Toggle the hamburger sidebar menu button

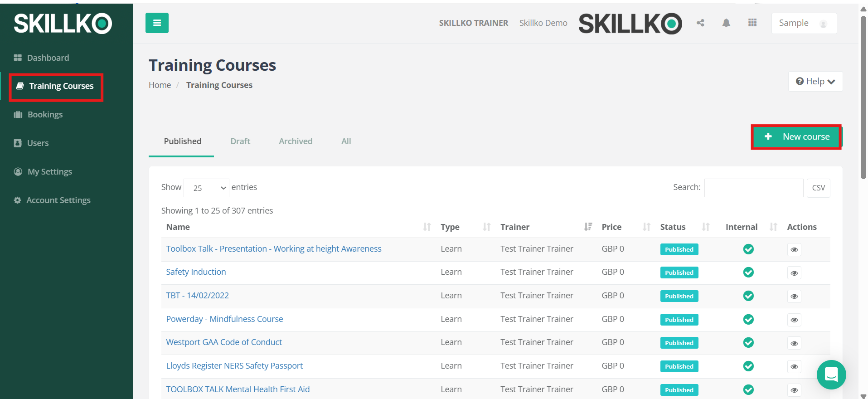tap(157, 23)
